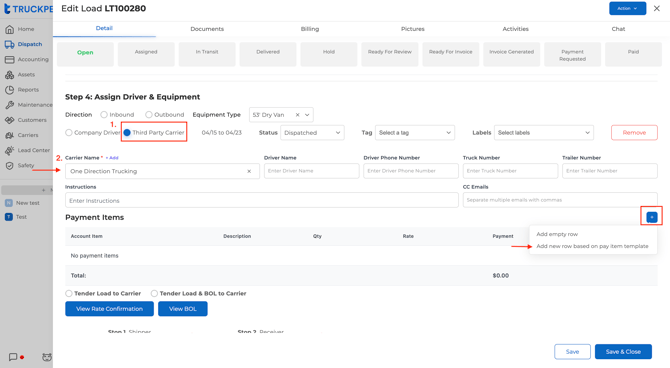Click View Rate Confirmation button

pyautogui.click(x=109, y=309)
